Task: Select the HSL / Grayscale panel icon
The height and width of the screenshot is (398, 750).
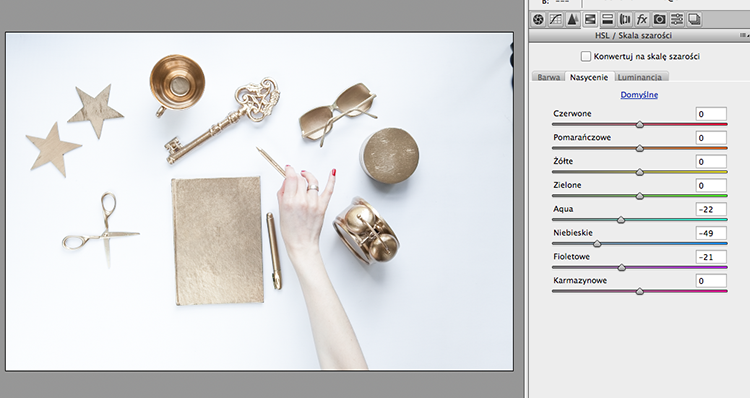Action: (x=590, y=20)
